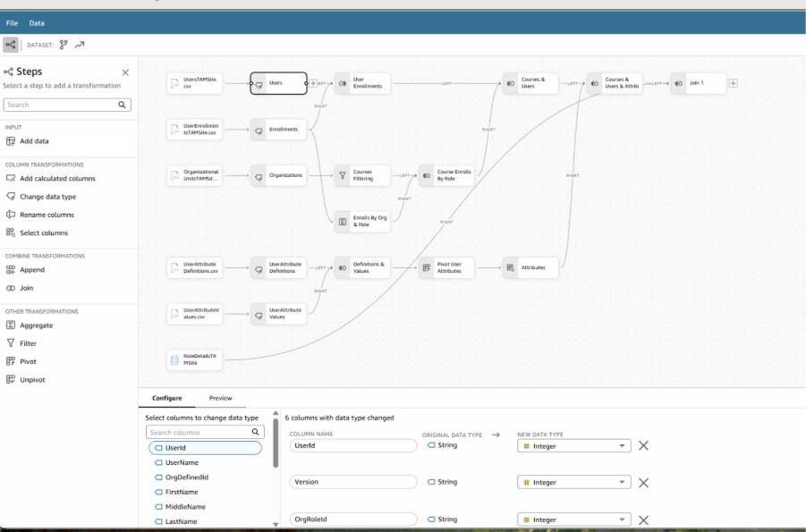
Task: Open the Data menu
Action: click(x=37, y=23)
